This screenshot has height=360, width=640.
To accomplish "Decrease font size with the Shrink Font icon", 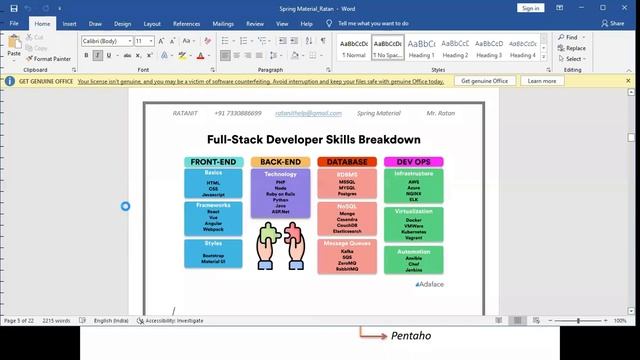I will 173,41.
